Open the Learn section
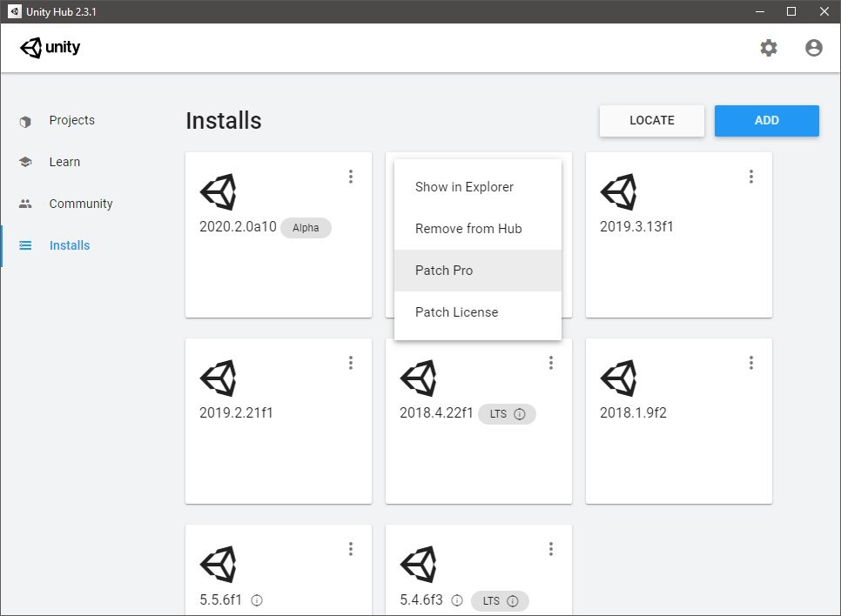841x616 pixels. (64, 162)
